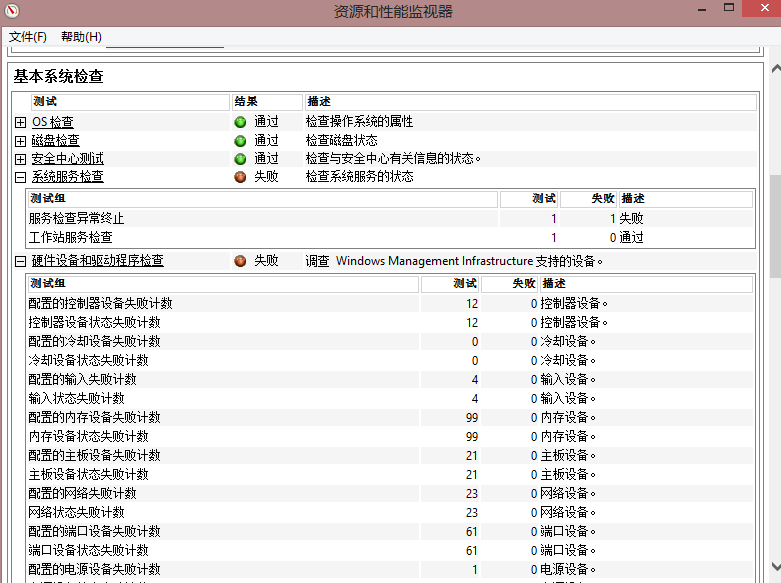Expand the 安全中心测试 section
The height and width of the screenshot is (583, 781).
(20, 159)
